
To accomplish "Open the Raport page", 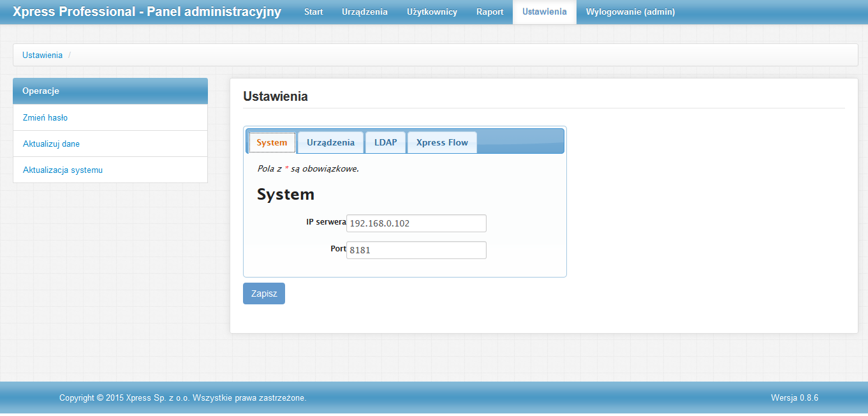I will pyautogui.click(x=490, y=12).
